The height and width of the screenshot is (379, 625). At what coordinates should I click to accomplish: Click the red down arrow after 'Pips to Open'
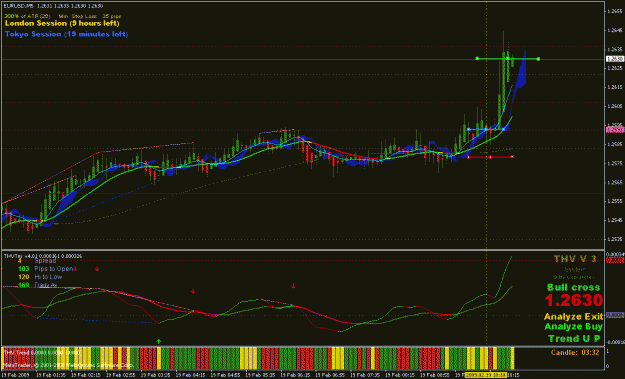pyautogui.click(x=75, y=269)
